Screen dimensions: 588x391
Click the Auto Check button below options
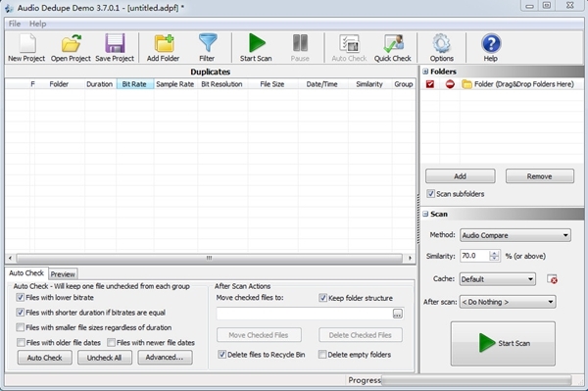pyautogui.click(x=45, y=358)
